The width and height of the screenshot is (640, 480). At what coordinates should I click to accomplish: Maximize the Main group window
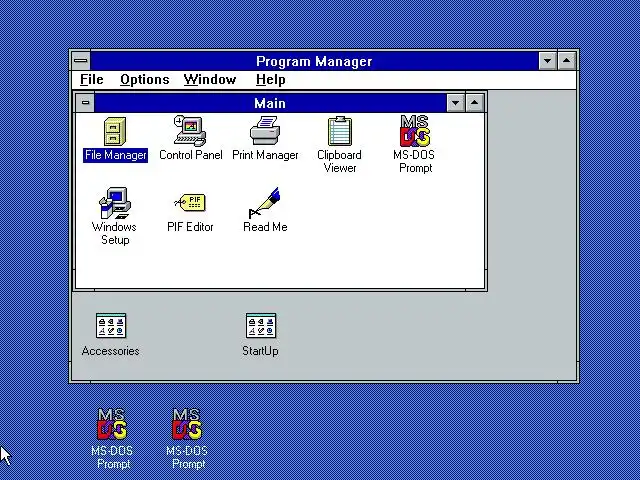pyautogui.click(x=474, y=103)
